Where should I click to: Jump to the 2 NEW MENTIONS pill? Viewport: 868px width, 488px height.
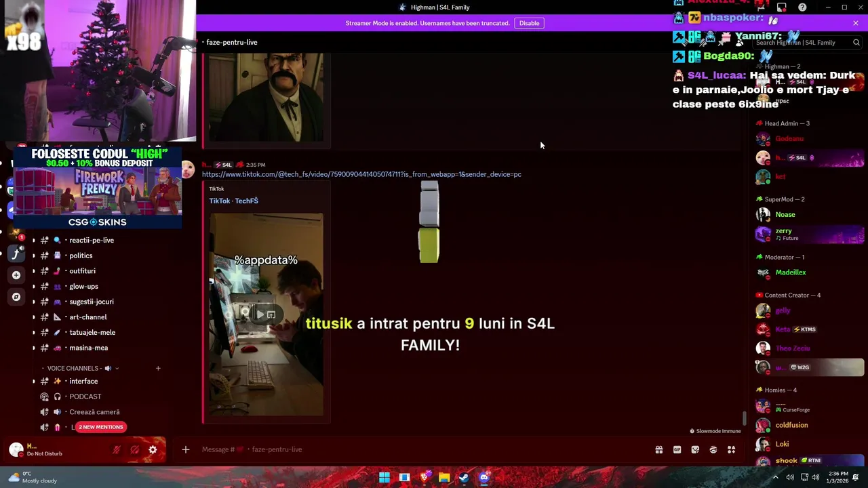coord(100,427)
